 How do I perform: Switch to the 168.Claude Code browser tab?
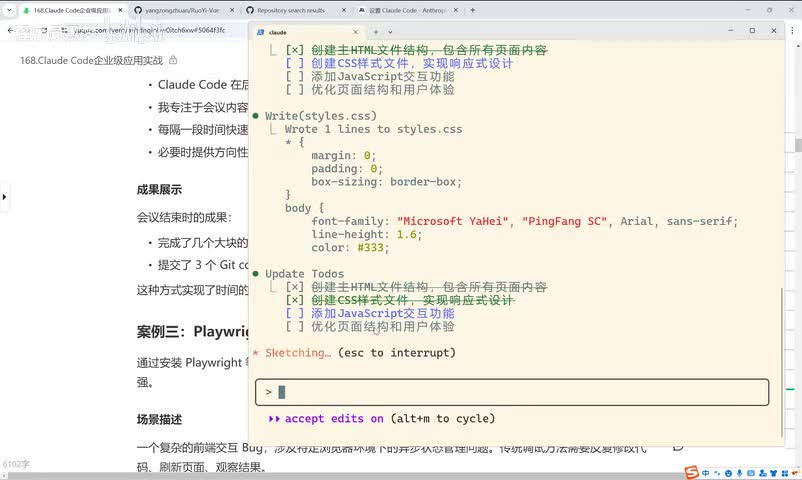point(73,10)
